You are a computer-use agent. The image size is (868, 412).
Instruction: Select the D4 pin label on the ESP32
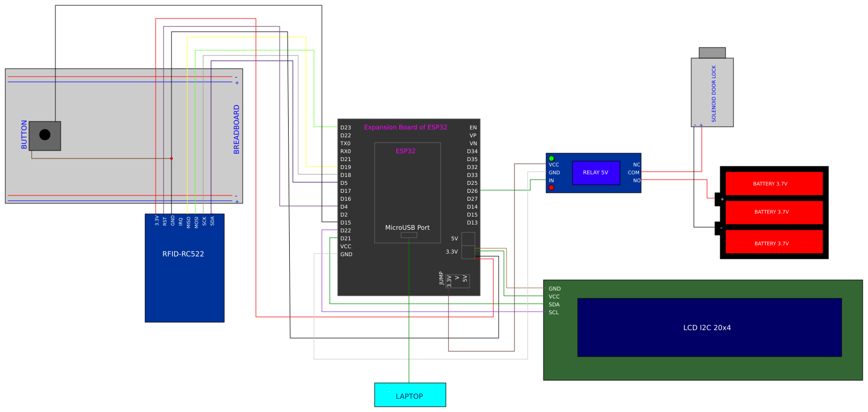[x=344, y=207]
